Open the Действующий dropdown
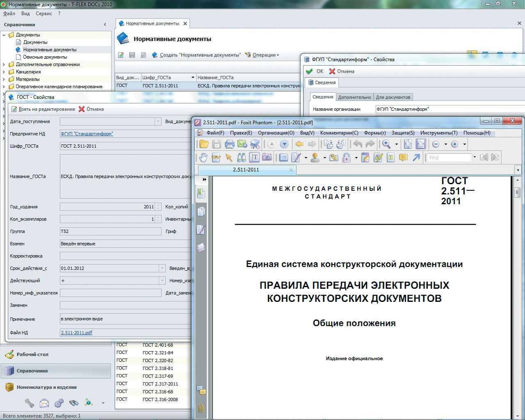Image resolution: width=525 pixels, height=420 pixels. pos(161,281)
